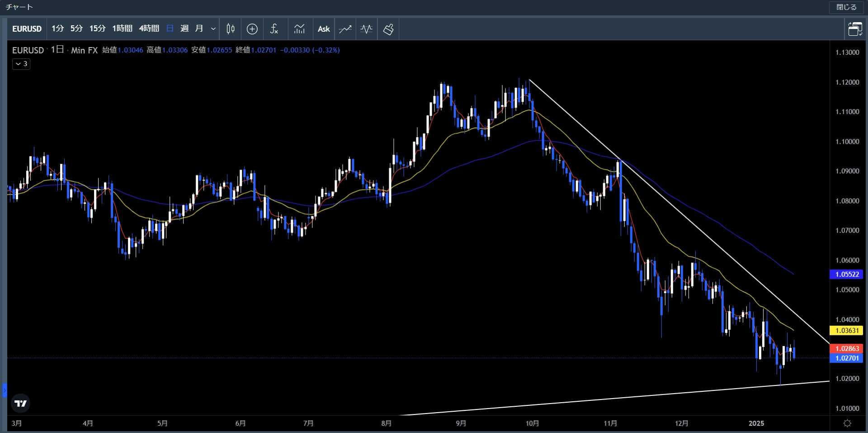The width and height of the screenshot is (868, 433).
Task: Click the 1.02701 current price label
Action: [x=847, y=358]
